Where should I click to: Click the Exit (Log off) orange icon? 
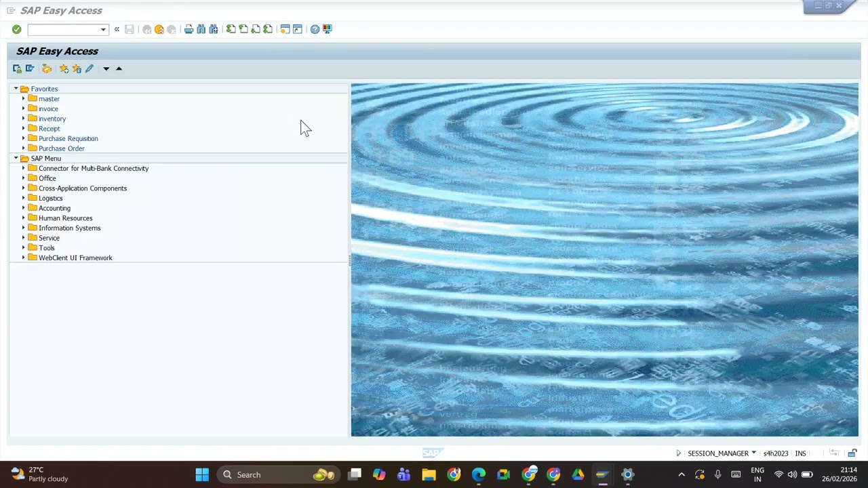point(159,29)
